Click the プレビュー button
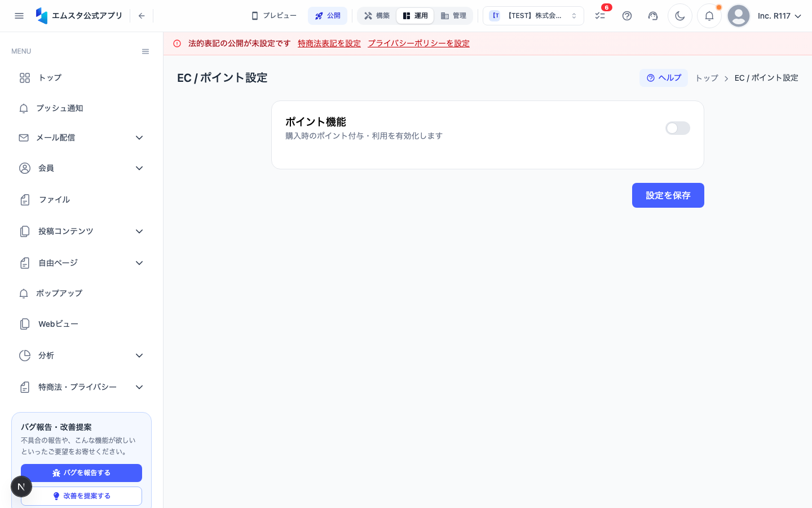The height and width of the screenshot is (508, 812). pos(274,16)
